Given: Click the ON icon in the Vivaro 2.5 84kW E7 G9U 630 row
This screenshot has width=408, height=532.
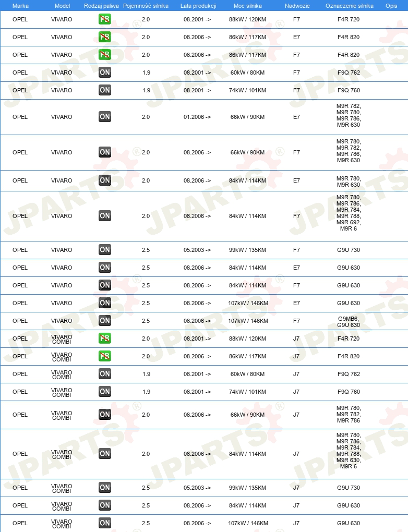Looking at the screenshot, I should tap(104, 268).
